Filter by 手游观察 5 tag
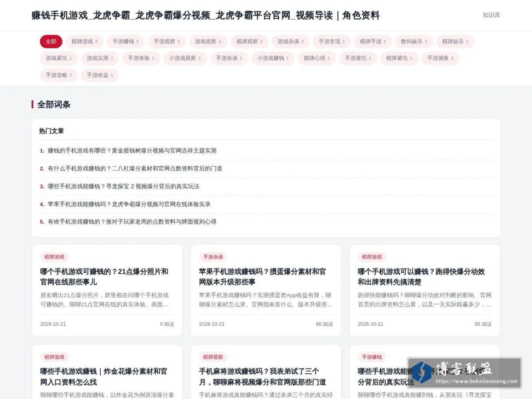 click(x=167, y=42)
